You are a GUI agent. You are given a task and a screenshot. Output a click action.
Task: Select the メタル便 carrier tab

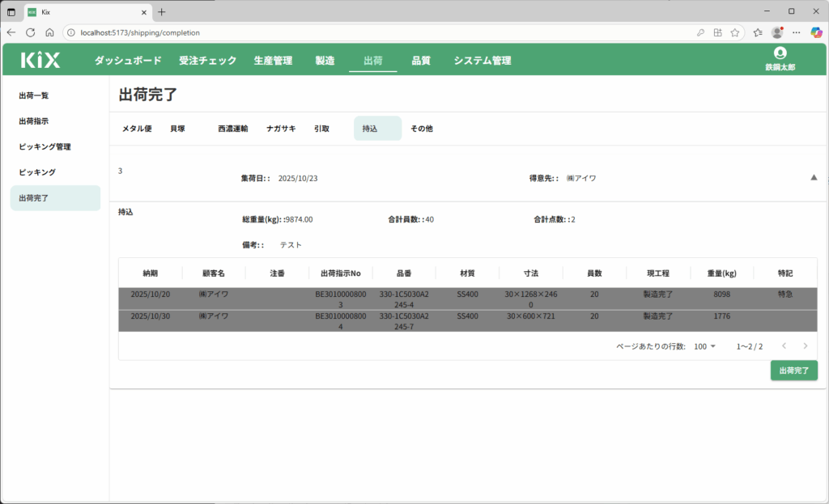click(137, 129)
